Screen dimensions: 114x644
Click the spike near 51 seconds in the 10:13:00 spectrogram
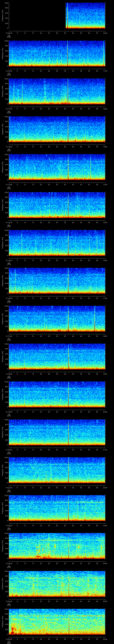[x=91, y=167]
